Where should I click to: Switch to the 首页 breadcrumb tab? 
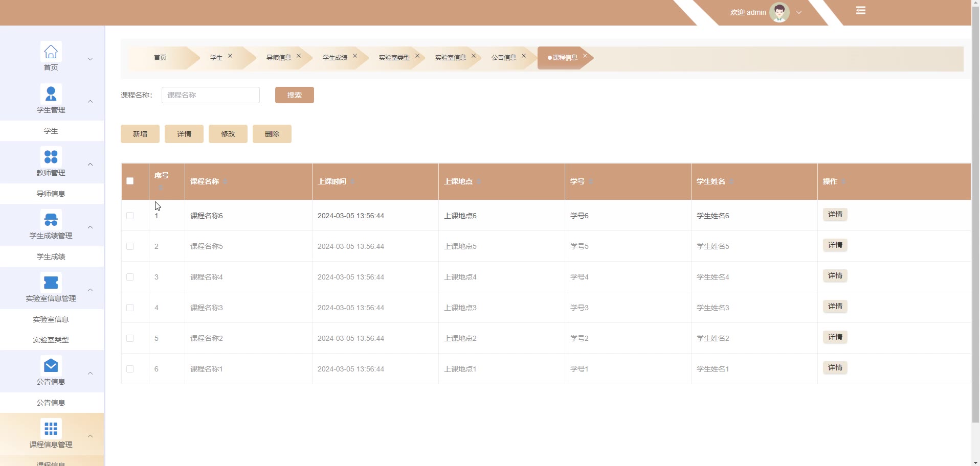point(160,58)
